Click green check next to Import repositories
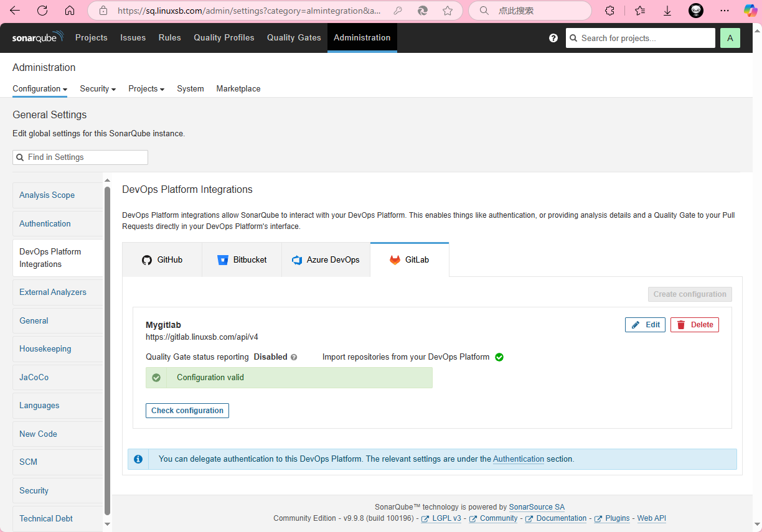The image size is (762, 532). pos(499,357)
